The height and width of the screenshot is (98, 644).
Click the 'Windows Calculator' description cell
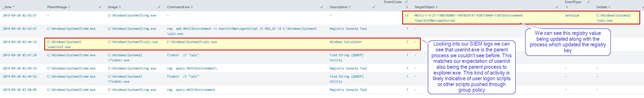[x=346, y=42]
